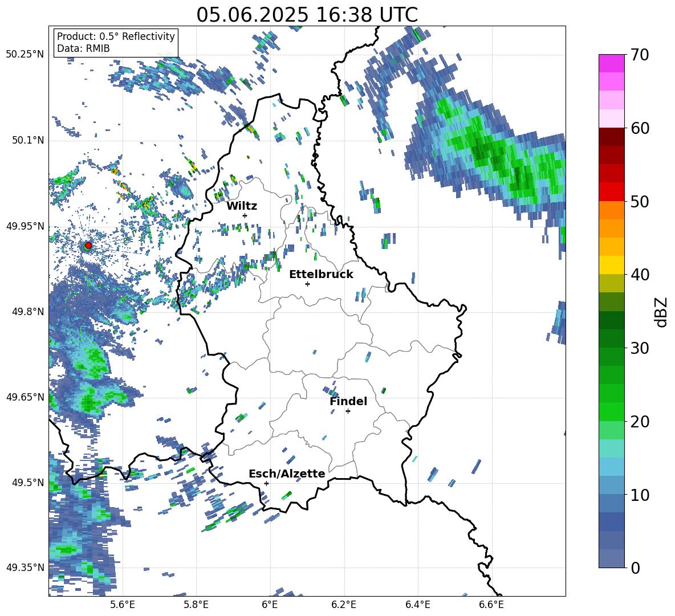Click the 50.25°N latitude label
Screen dimensions: 675x616
pyautogui.click(x=25, y=55)
